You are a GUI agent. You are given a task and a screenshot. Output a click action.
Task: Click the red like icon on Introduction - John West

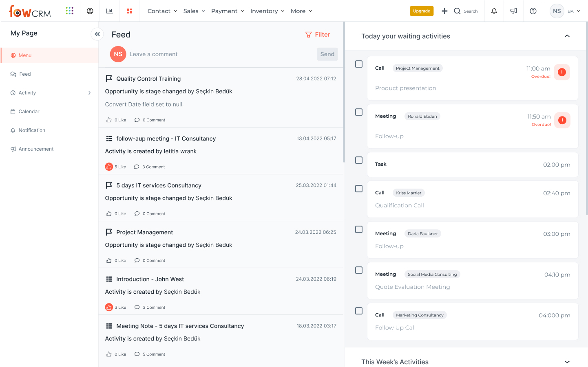109,307
